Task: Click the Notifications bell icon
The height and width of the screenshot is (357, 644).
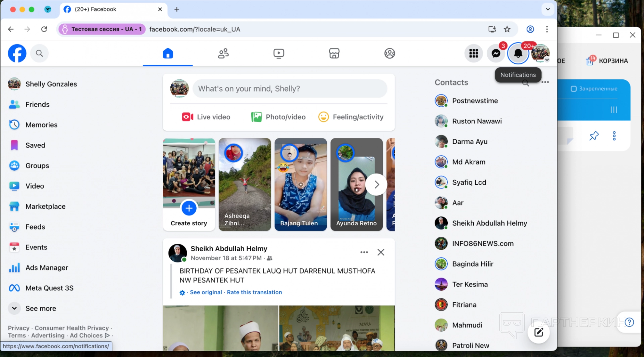Action: [518, 53]
